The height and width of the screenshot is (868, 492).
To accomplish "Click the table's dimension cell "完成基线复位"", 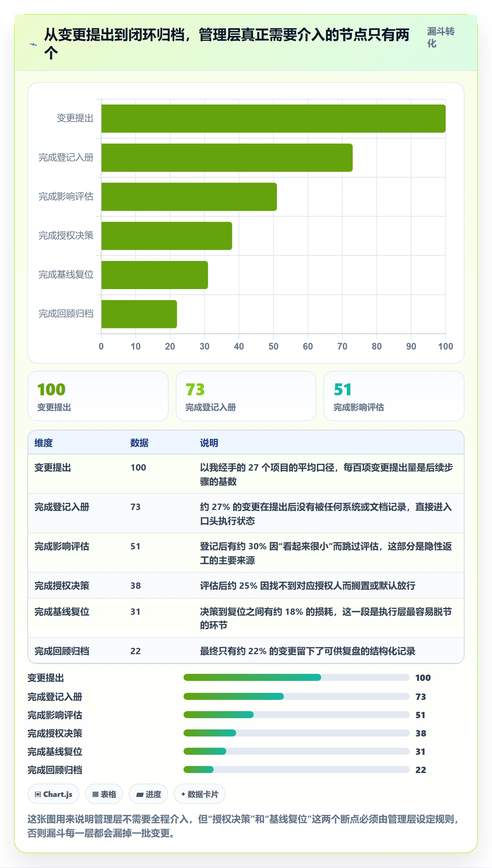I will (x=62, y=612).
